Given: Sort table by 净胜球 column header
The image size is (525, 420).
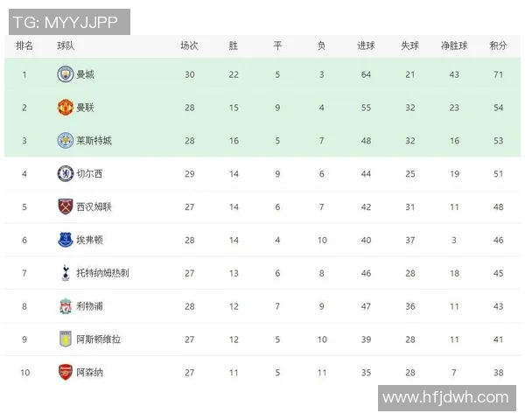Looking at the screenshot, I should (453, 45).
